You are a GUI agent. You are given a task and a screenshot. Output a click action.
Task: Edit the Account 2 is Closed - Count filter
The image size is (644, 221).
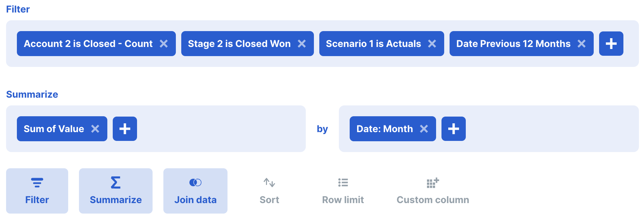pyautogui.click(x=88, y=44)
